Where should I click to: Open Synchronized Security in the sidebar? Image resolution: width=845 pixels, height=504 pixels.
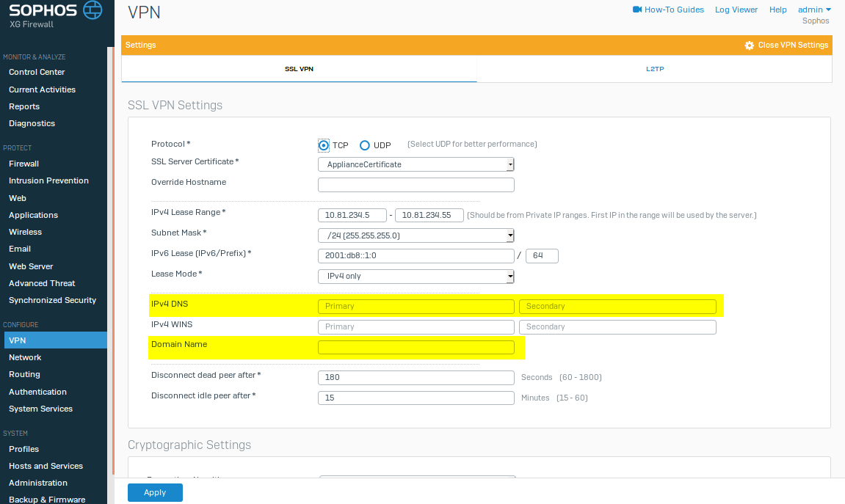tap(52, 300)
